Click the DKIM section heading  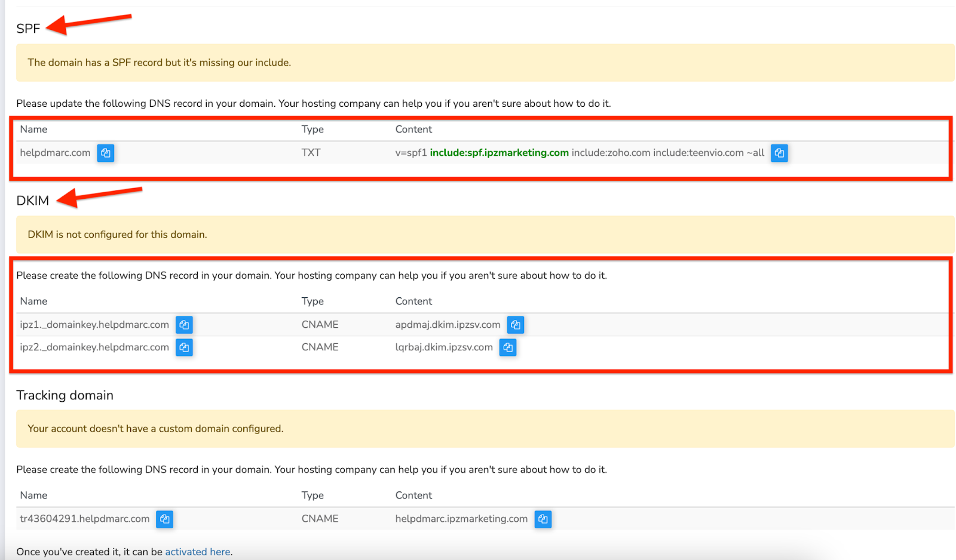[x=33, y=201]
